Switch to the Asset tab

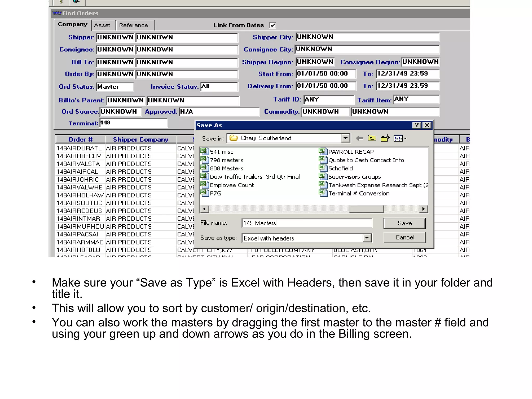[102, 25]
